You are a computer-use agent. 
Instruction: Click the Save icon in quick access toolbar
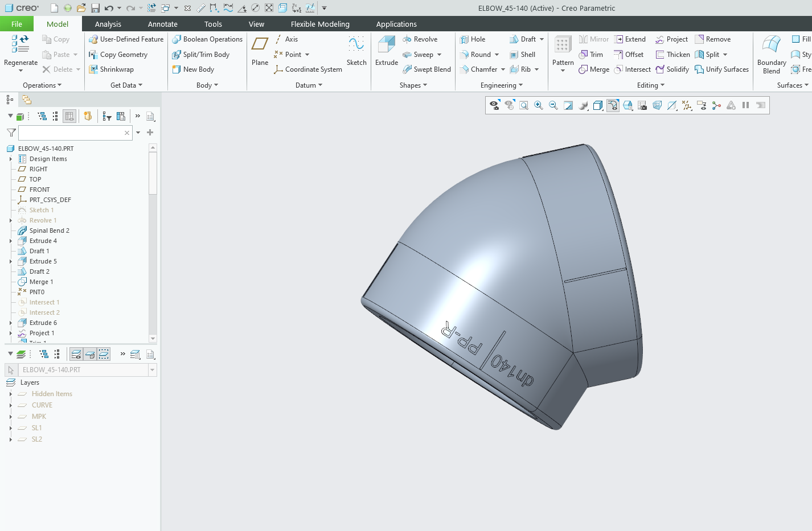coord(95,8)
